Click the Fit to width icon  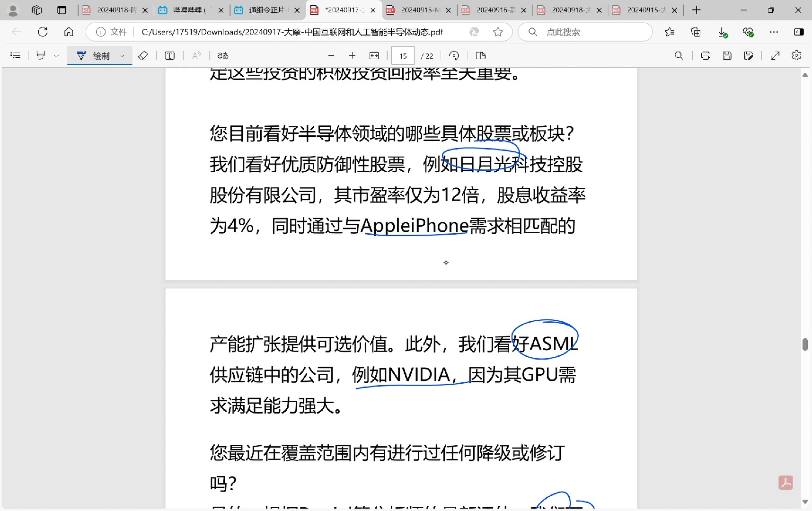374,56
